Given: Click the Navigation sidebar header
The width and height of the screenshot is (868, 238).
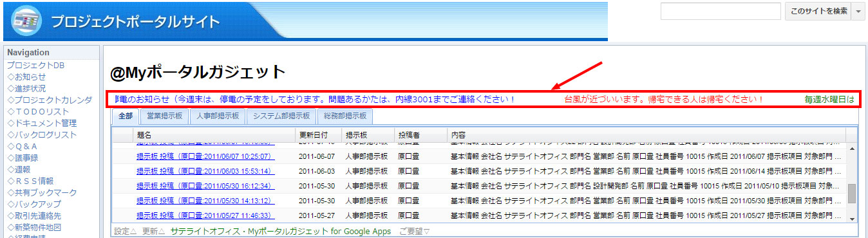Looking at the screenshot, I should (28, 53).
